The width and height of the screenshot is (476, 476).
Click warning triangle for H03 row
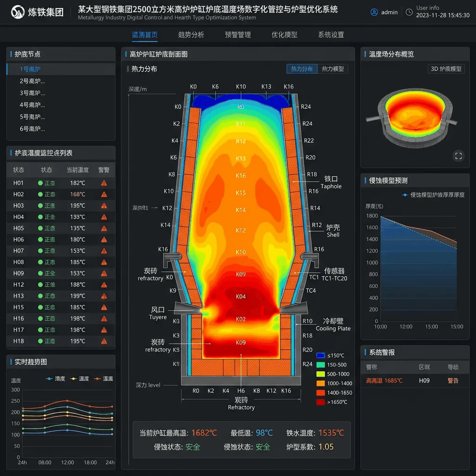[x=104, y=205]
